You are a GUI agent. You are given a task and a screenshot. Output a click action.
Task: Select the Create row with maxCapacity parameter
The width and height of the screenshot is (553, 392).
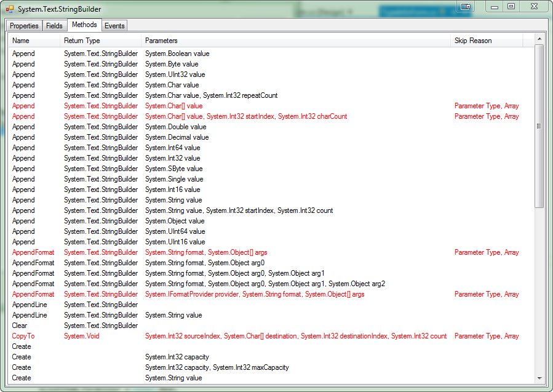(271, 367)
